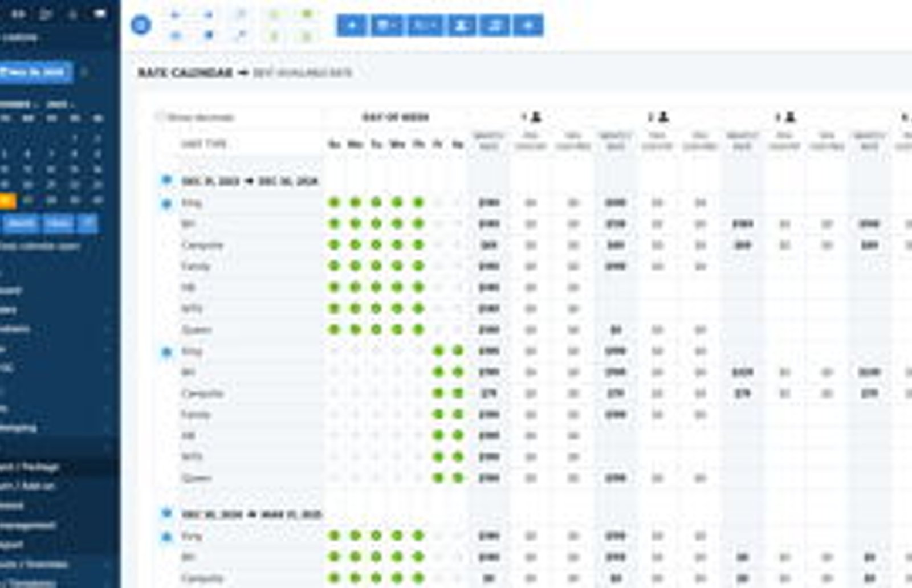Toggle Wednesday dot in the topmost King row
This screenshot has height=588, width=912.
pyautogui.click(x=397, y=202)
